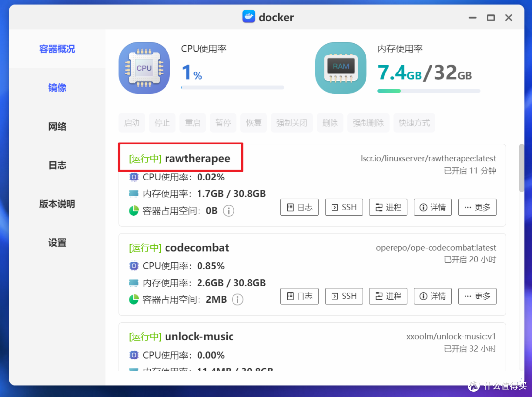Show 详情 for the rawtherapee container
This screenshot has width=532, height=397.
[x=432, y=207]
